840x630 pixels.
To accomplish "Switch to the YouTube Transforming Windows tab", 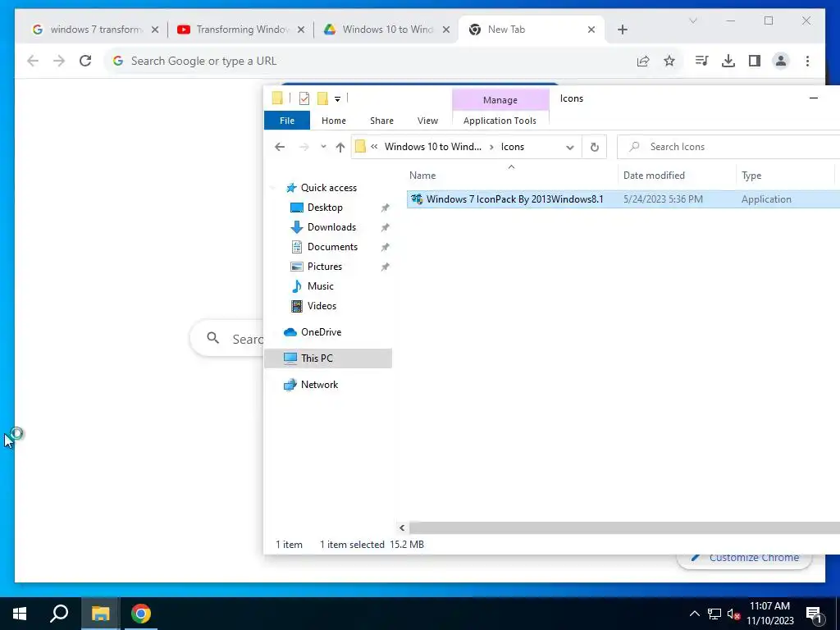I will coord(240,30).
